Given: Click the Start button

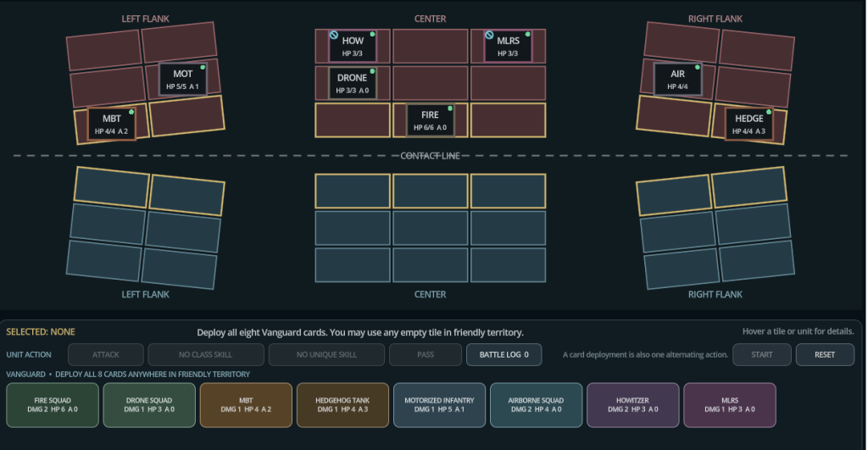Looking at the screenshot, I should (x=762, y=355).
